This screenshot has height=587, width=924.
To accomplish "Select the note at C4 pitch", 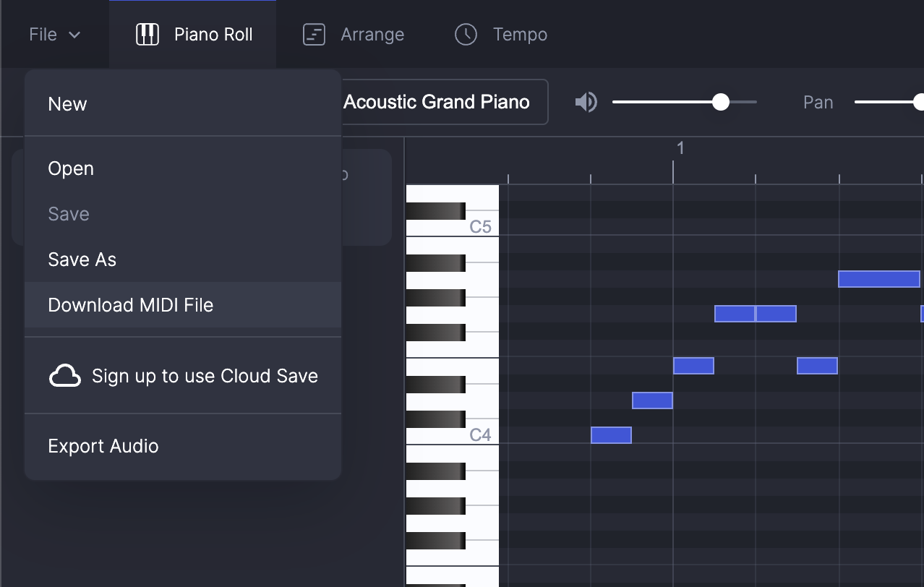I will (x=611, y=435).
